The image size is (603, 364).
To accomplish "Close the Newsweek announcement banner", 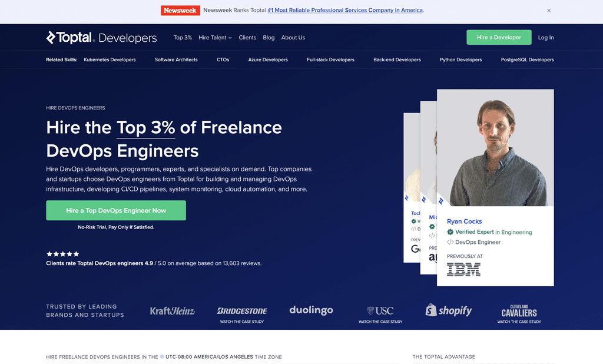I will click(x=549, y=11).
